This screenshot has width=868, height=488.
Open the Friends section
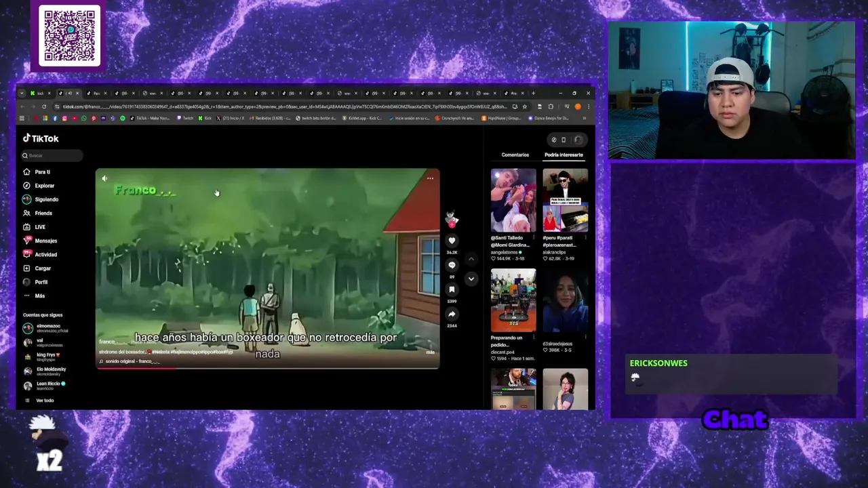click(37, 213)
